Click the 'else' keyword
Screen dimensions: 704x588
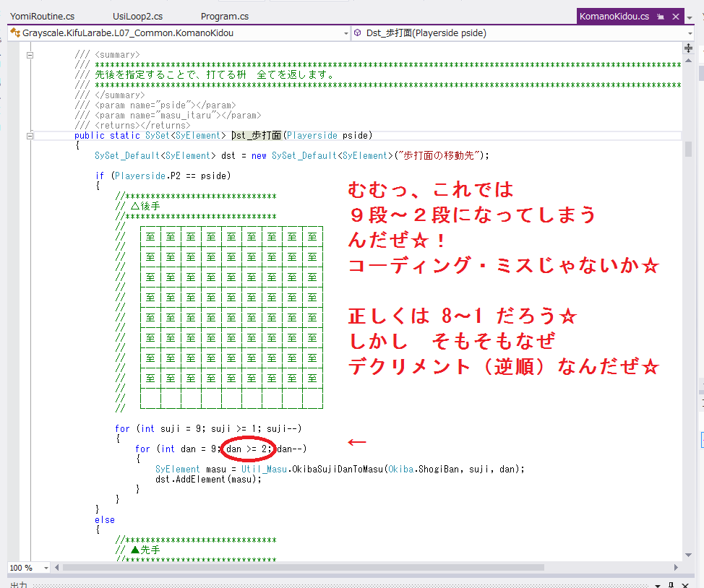[x=105, y=520]
